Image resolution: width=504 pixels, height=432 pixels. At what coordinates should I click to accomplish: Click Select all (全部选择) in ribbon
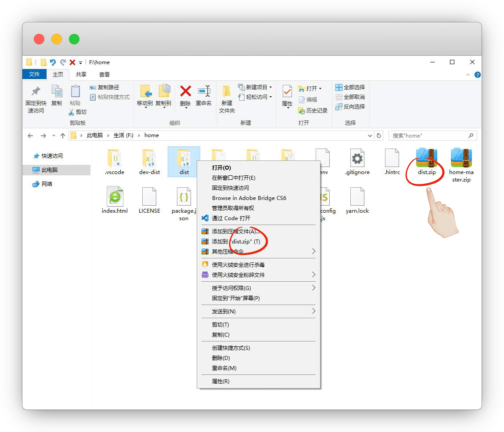click(350, 87)
